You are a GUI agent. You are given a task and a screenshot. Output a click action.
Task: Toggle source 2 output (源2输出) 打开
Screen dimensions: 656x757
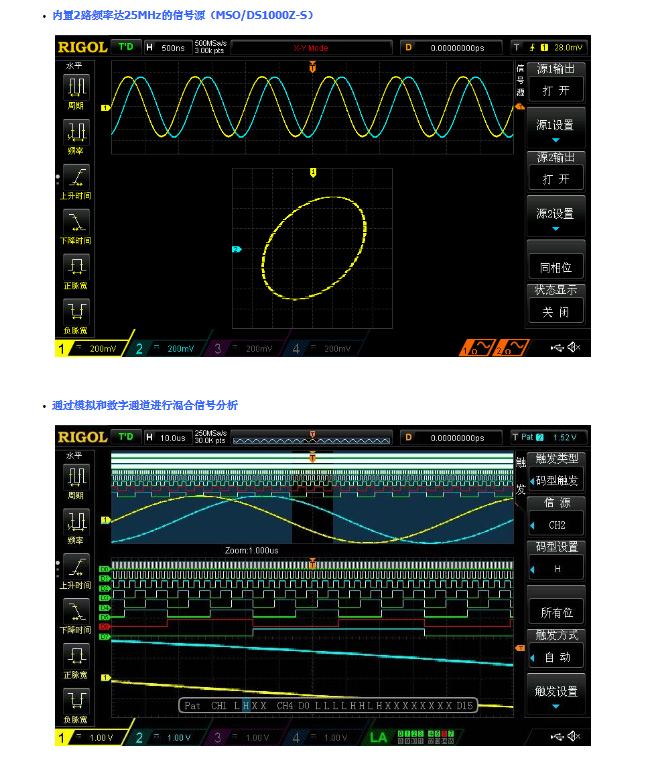pos(556,178)
